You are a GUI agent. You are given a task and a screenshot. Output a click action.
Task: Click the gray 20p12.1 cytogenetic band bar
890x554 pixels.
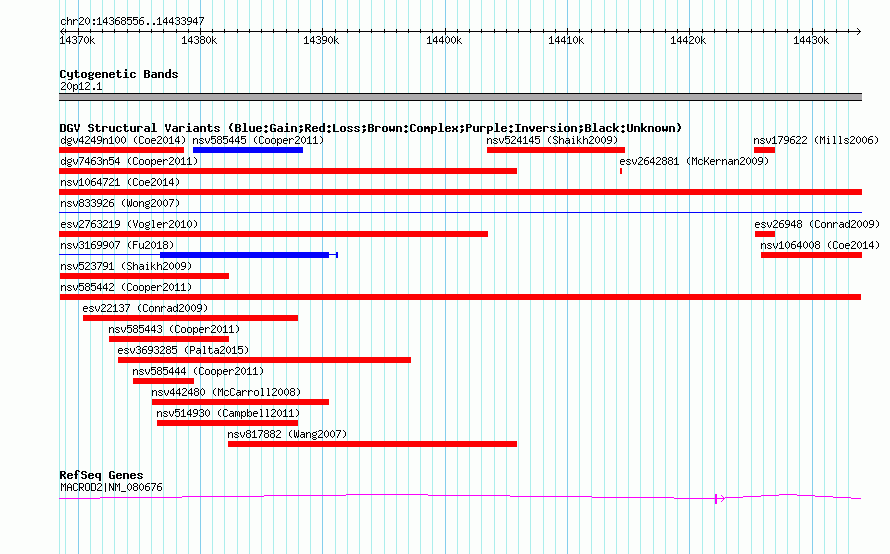460,97
